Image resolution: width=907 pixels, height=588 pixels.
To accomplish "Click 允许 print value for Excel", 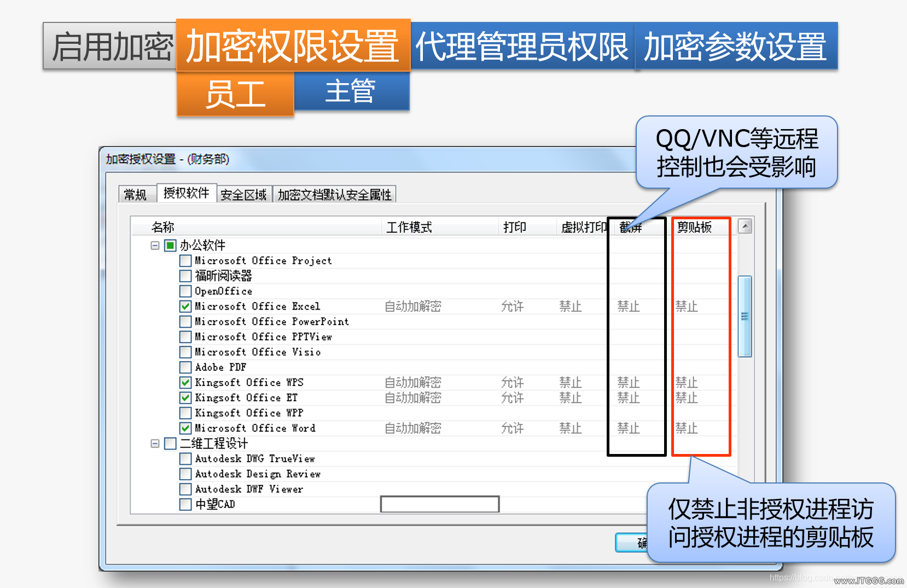I will point(513,307).
